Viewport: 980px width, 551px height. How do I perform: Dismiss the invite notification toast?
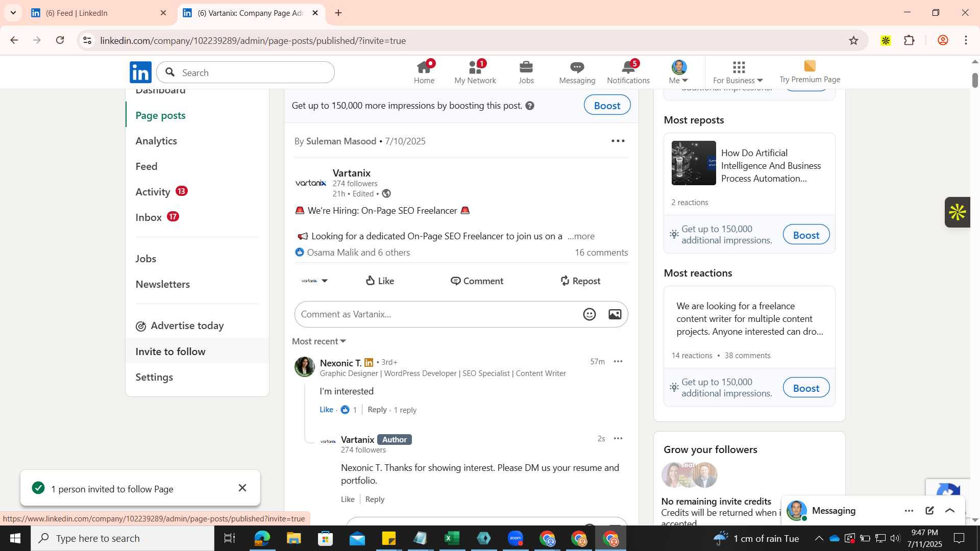(x=242, y=488)
